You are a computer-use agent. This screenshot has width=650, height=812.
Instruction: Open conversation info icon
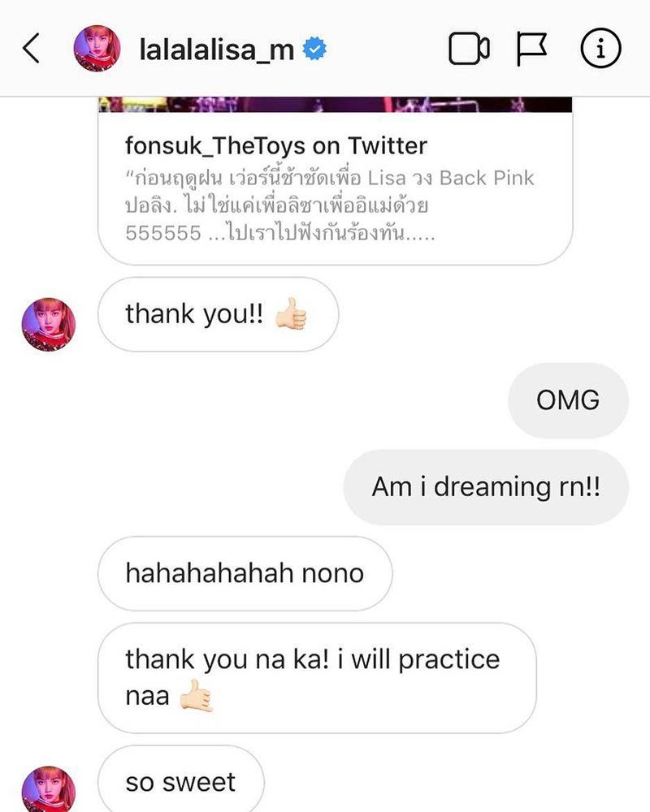[x=600, y=49]
